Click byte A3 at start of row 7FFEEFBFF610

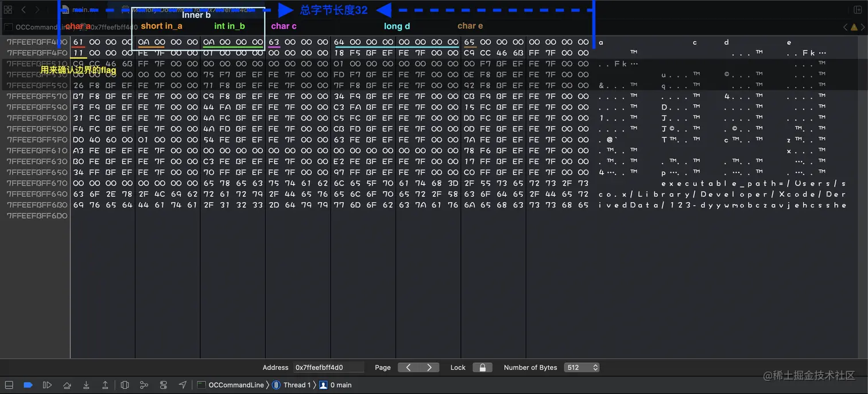[x=79, y=150]
